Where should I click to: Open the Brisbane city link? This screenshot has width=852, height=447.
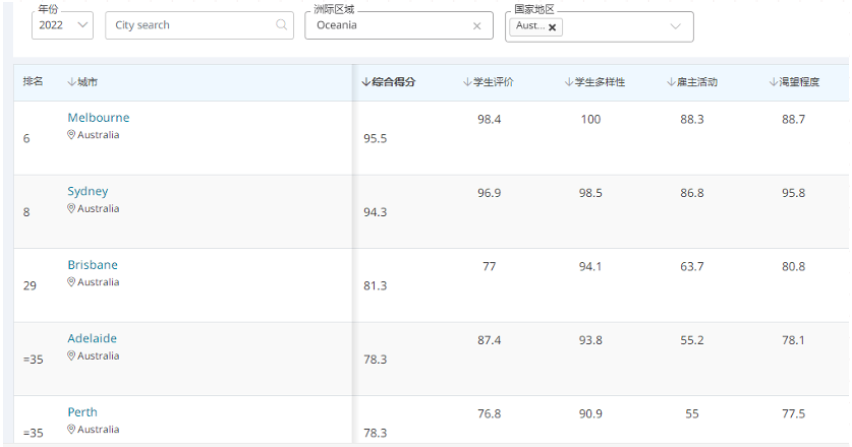pyautogui.click(x=92, y=265)
